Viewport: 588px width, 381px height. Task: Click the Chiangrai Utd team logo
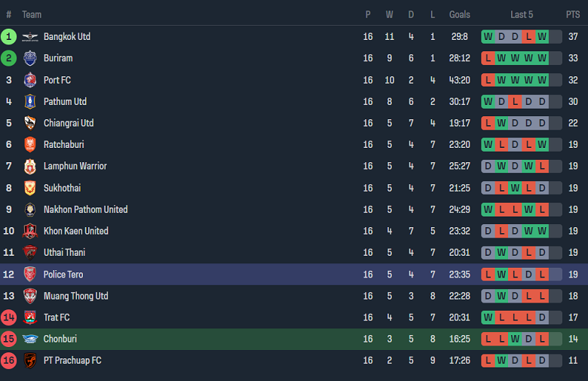(x=29, y=123)
